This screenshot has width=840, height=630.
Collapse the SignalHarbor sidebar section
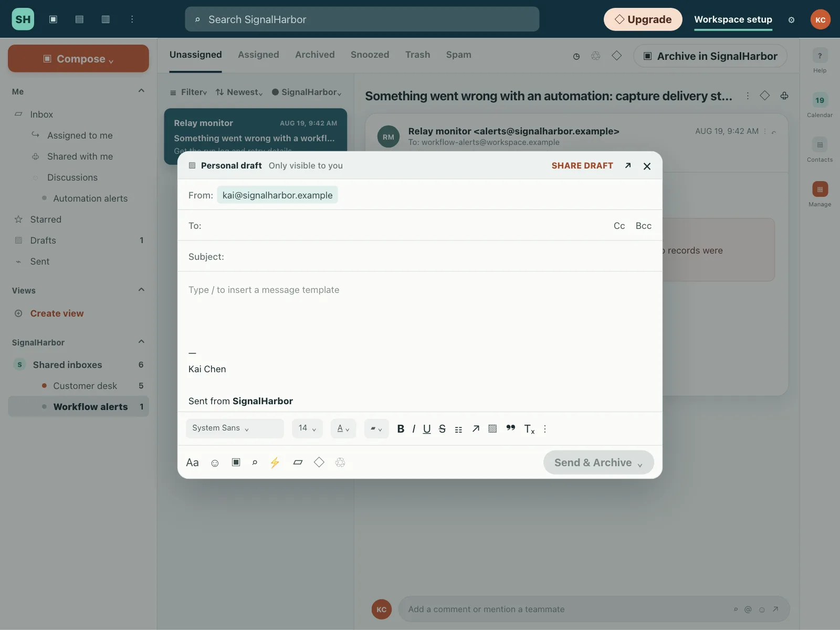[x=141, y=342]
